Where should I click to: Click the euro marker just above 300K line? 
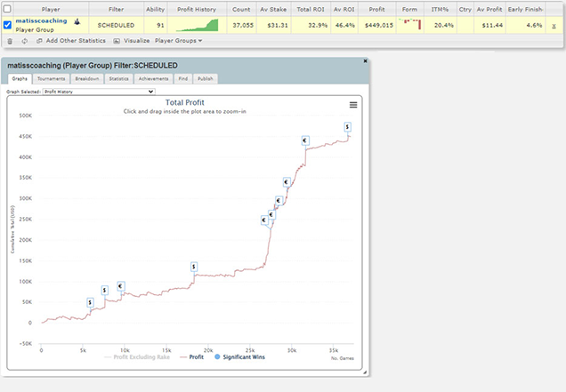279,201
